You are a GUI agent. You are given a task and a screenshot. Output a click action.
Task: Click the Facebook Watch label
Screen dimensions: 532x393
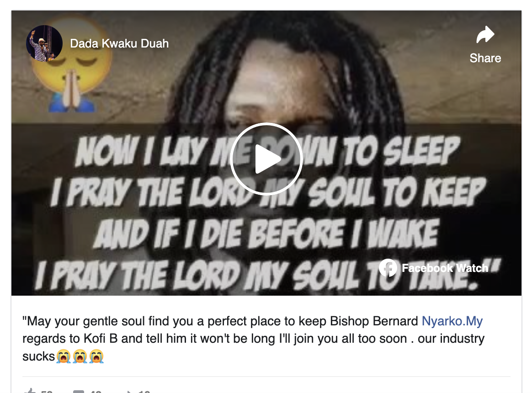tap(445, 268)
